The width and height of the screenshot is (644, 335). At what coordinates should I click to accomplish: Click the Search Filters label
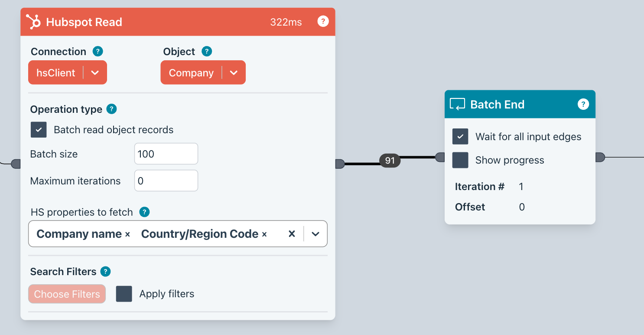point(63,272)
